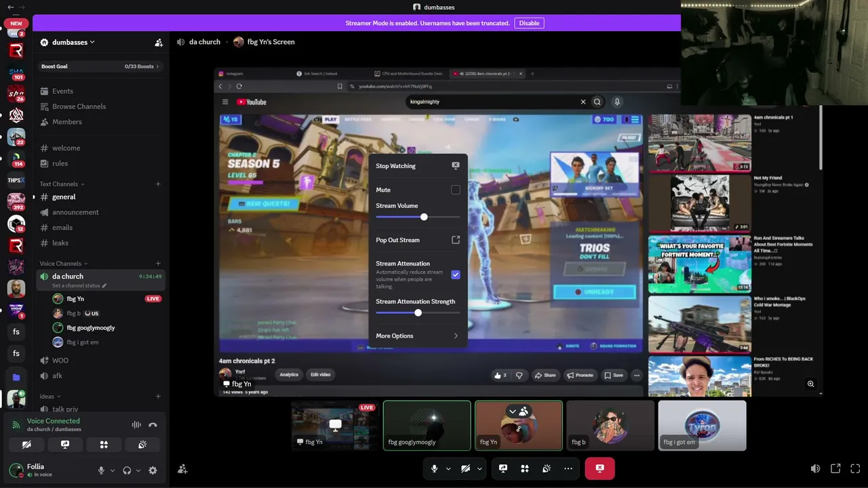Open Browse Channels
The image size is (868, 488).
[100, 106]
